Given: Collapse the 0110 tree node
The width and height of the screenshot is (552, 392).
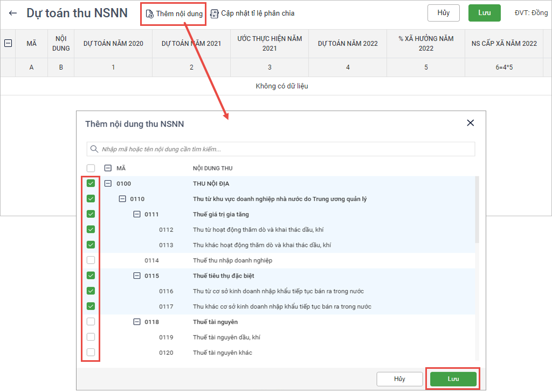Looking at the screenshot, I should [x=122, y=199].
